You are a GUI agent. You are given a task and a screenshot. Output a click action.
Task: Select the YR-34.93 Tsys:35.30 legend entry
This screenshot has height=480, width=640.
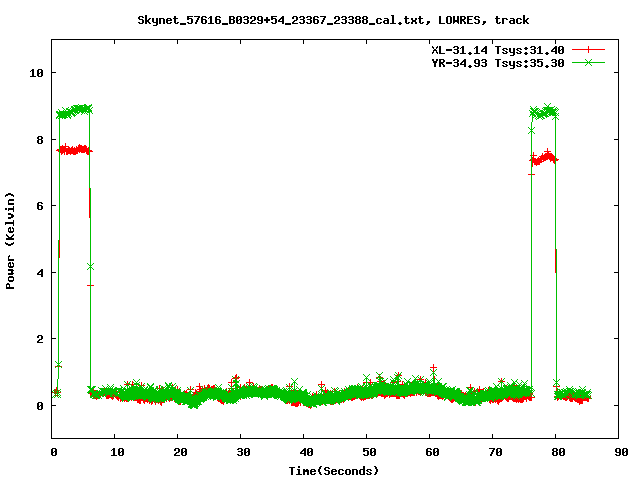pos(498,63)
